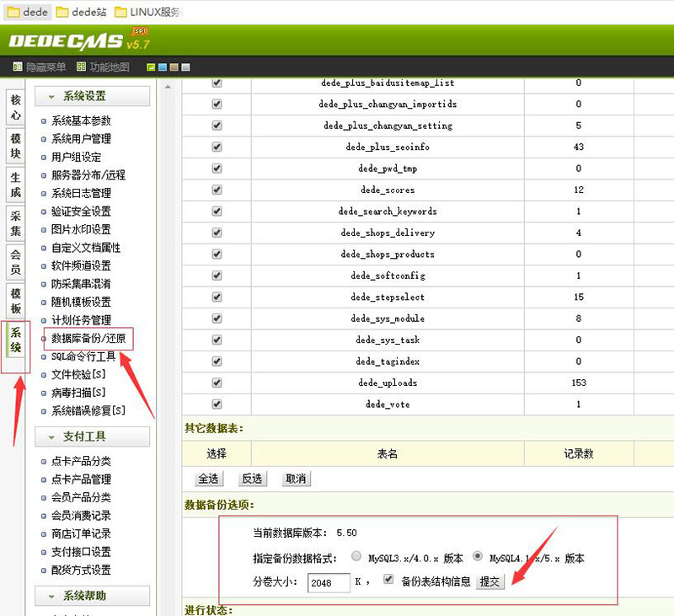Choose the brown theme swatch icon
674x616 pixels.
(174, 67)
